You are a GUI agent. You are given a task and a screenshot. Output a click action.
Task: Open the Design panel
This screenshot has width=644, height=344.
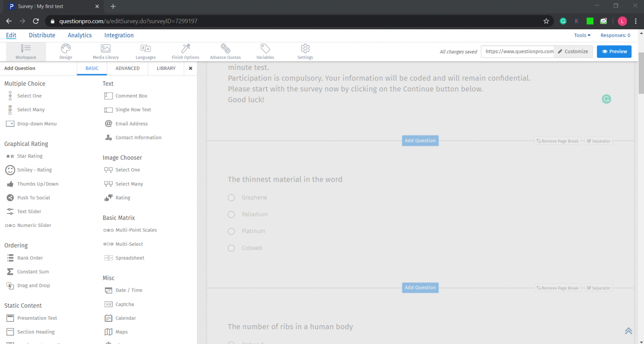tap(65, 51)
